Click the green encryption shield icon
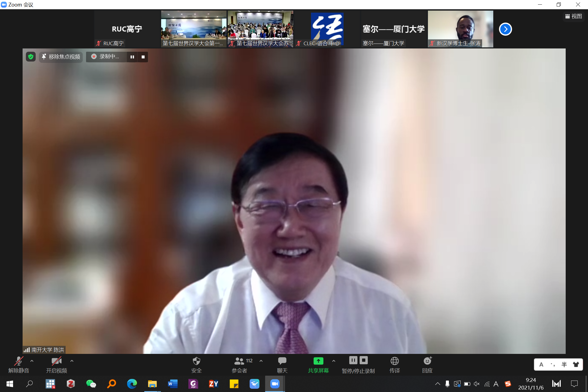 coord(31,57)
